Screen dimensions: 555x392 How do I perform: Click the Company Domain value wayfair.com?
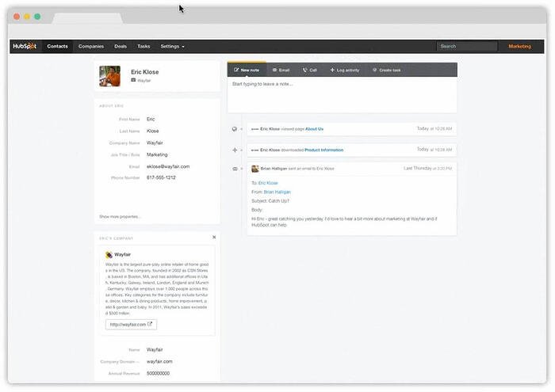pyautogui.click(x=159, y=361)
